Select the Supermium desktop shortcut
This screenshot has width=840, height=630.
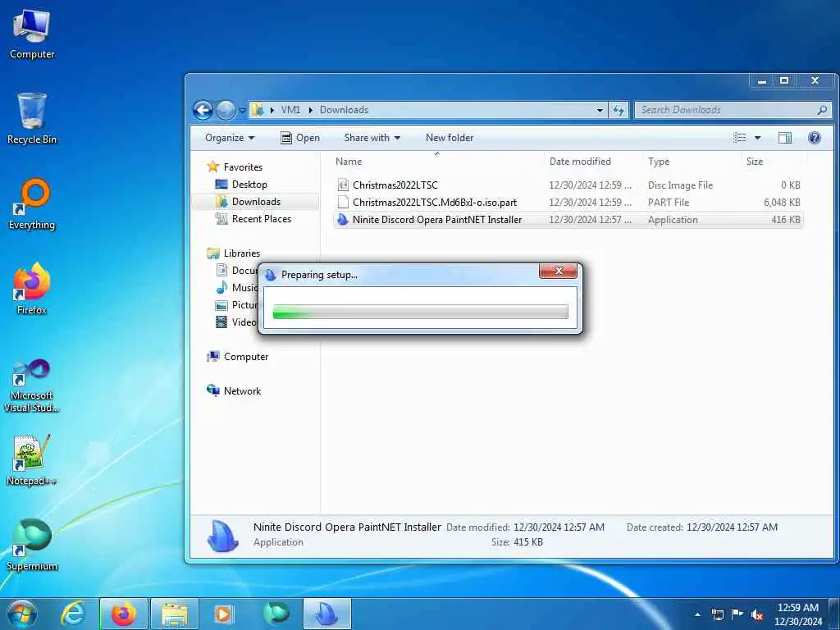point(32,546)
